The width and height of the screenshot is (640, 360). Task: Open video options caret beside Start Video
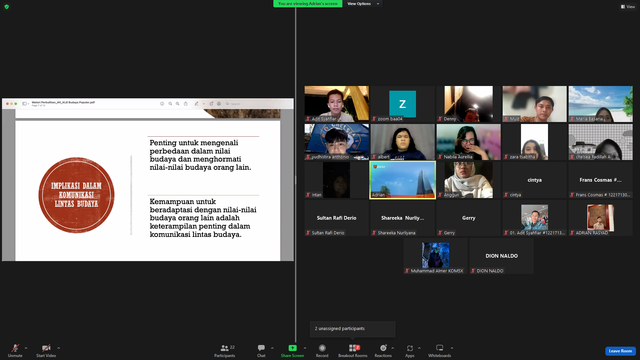(x=59, y=348)
